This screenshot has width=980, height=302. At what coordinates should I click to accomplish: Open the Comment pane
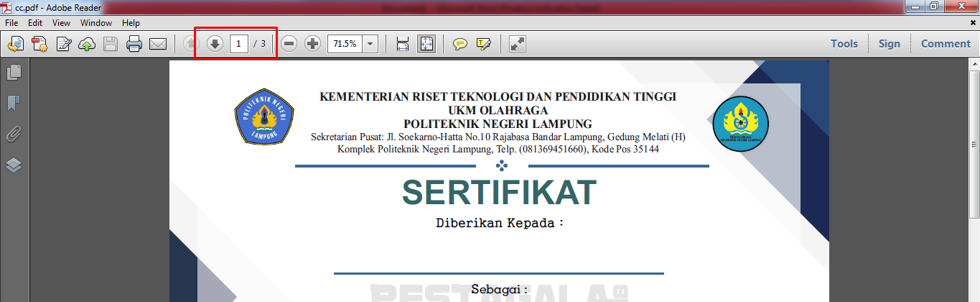[x=946, y=44]
